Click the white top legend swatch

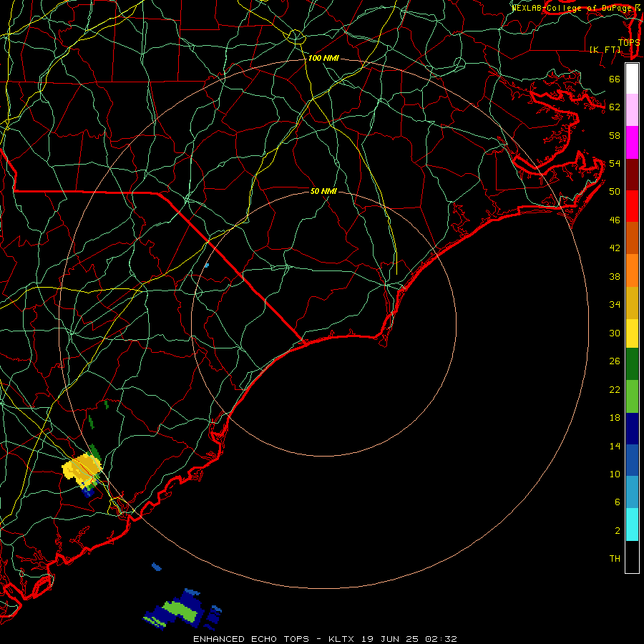pyautogui.click(x=632, y=79)
